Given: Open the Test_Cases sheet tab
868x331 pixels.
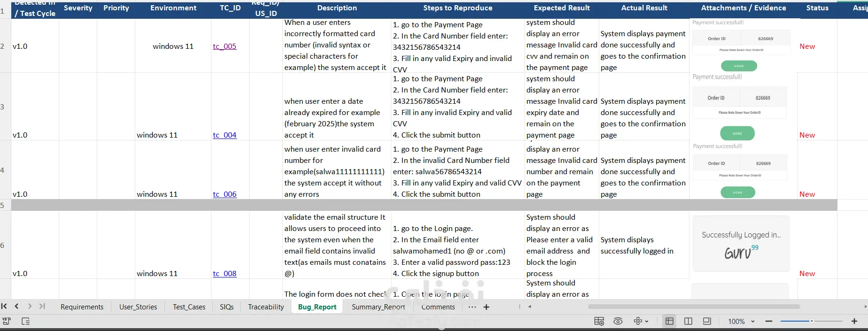Looking at the screenshot, I should click(189, 307).
